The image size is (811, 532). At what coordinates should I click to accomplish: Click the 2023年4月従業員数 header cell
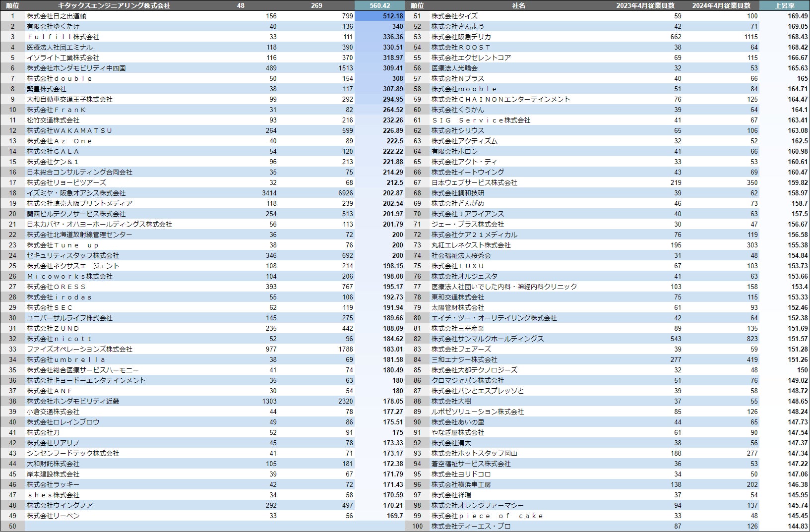(645, 5)
